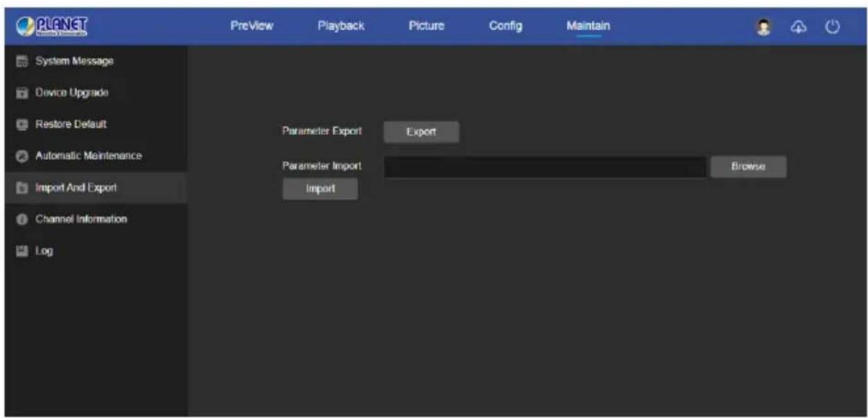Click the Automatic Maintenance sidebar icon
Viewport: 868px width, 418px height.
22,156
